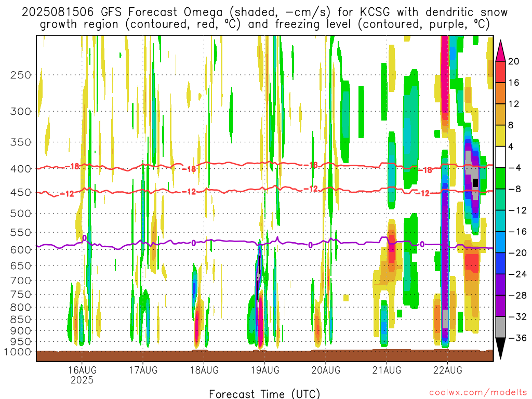This screenshot has height=399, width=532.
Task: Click the purple 0 freezing-level label near 18AUG
Action: 193,243
